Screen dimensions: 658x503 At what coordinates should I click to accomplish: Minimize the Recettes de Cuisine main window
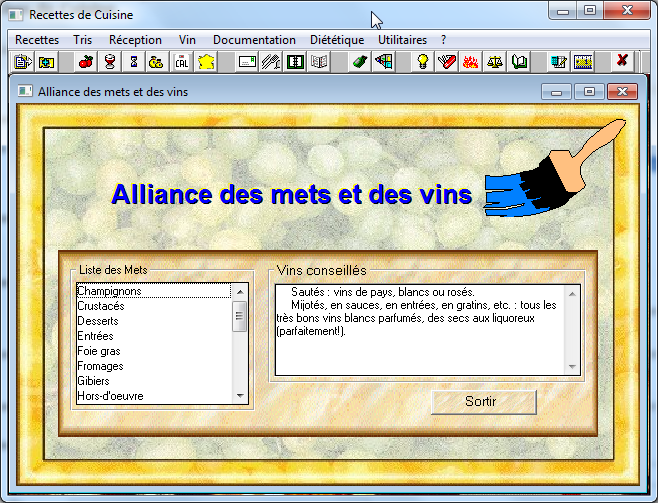point(563,11)
